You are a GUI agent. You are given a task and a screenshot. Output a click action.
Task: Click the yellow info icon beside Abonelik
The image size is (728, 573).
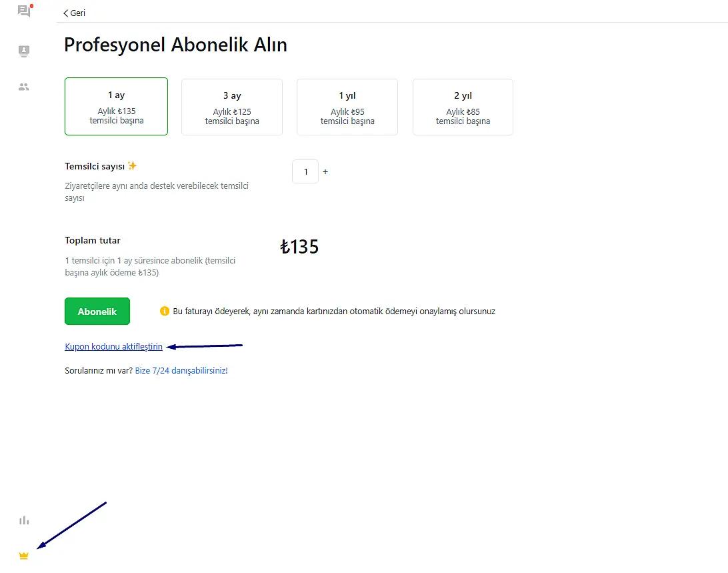click(x=165, y=311)
